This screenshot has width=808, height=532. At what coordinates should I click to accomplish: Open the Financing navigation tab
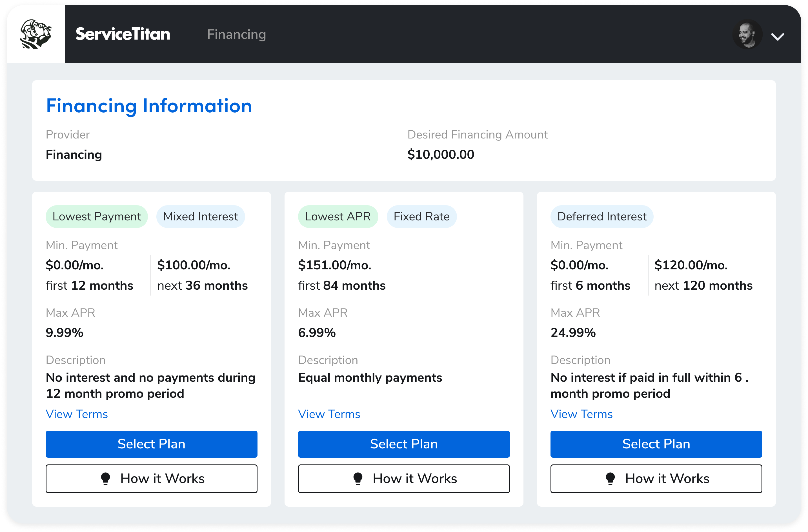point(236,34)
